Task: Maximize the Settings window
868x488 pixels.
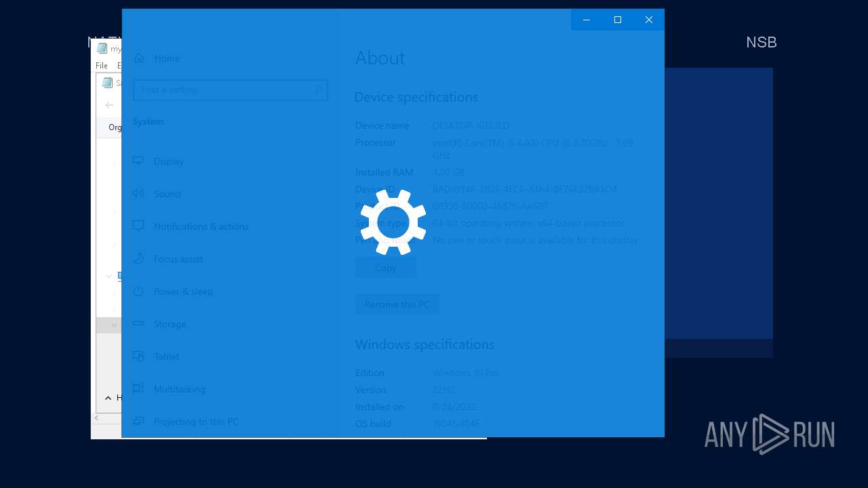Action: pos(618,20)
